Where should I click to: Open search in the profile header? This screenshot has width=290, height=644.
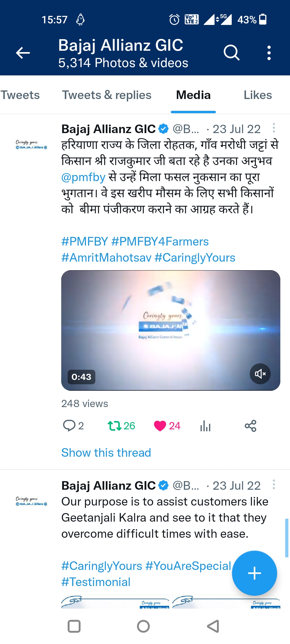pos(231,53)
